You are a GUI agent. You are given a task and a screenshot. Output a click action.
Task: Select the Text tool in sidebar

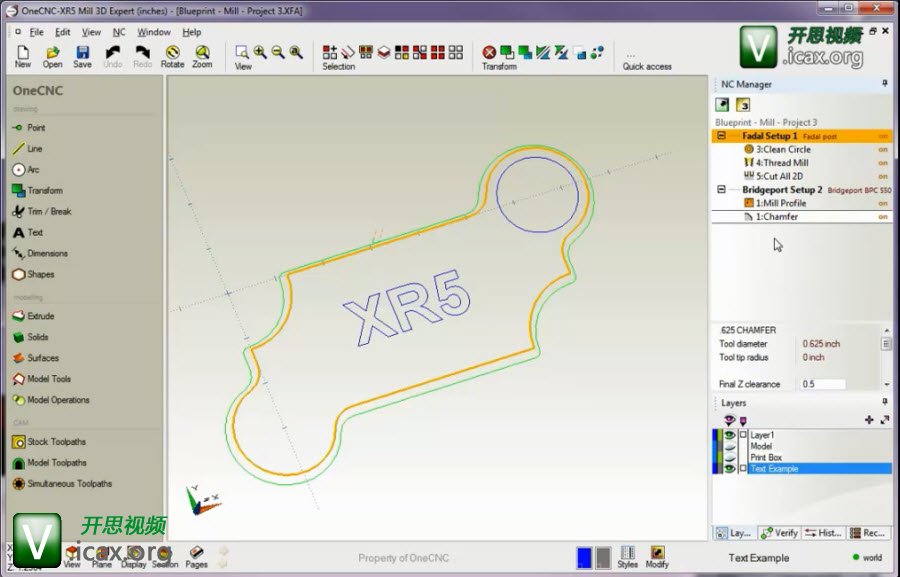(x=28, y=233)
